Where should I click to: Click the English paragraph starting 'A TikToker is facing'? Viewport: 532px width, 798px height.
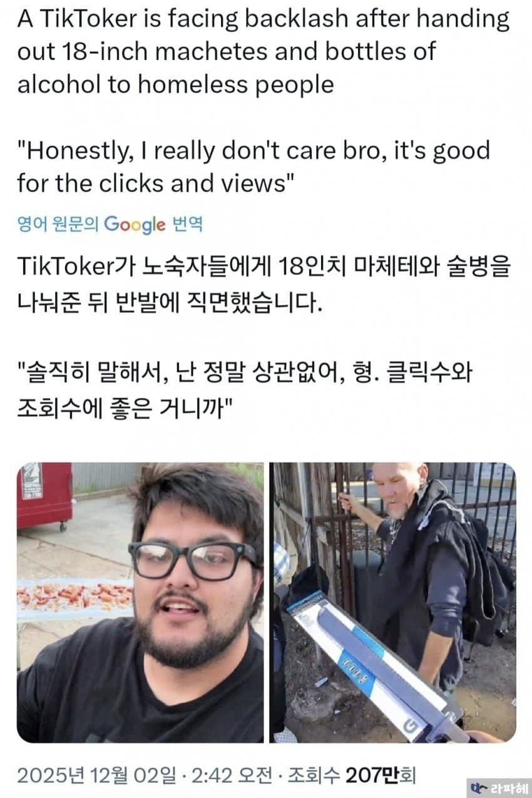(x=263, y=52)
